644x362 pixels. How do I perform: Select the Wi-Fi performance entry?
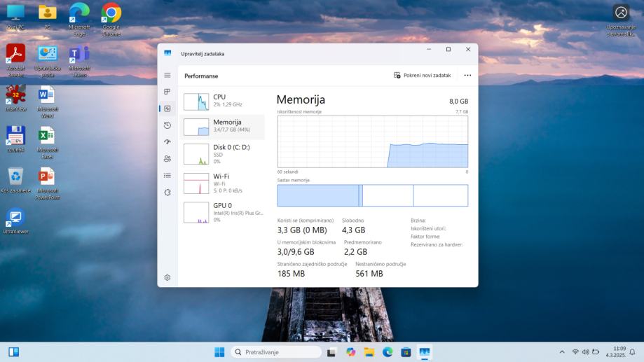(224, 183)
